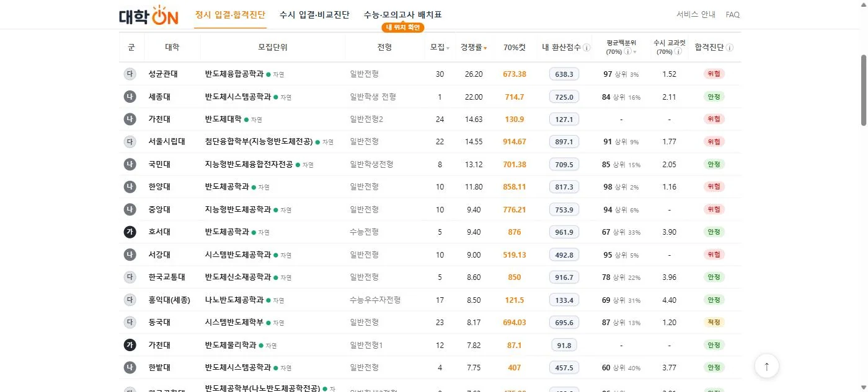Select 지능형반도체융합전자전공 department name

(249, 164)
